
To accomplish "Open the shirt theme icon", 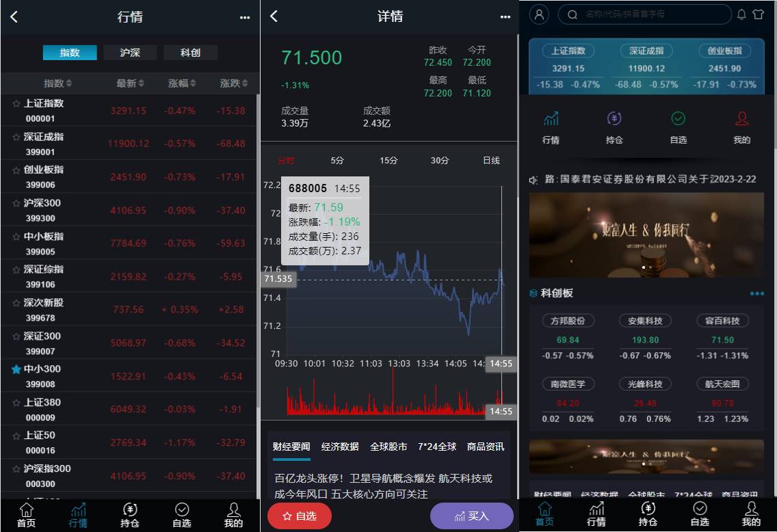I will (758, 14).
